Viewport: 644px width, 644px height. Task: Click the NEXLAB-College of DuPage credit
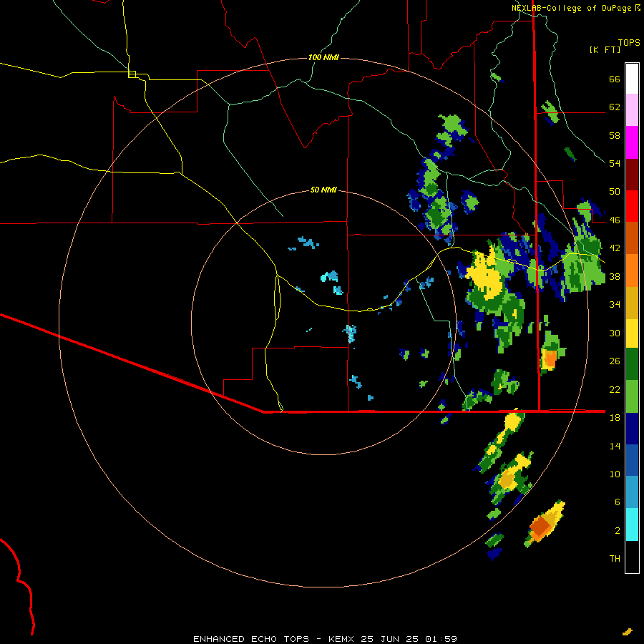tap(572, 8)
